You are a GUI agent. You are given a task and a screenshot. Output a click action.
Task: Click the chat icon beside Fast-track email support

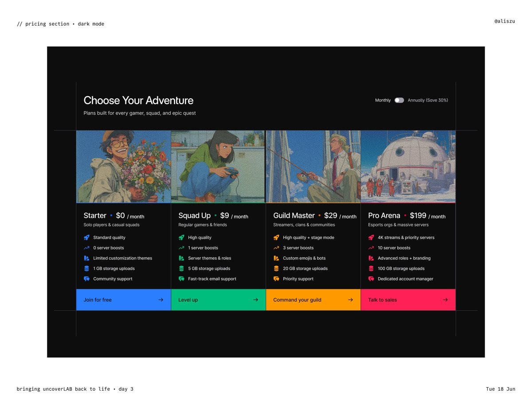tap(181, 279)
